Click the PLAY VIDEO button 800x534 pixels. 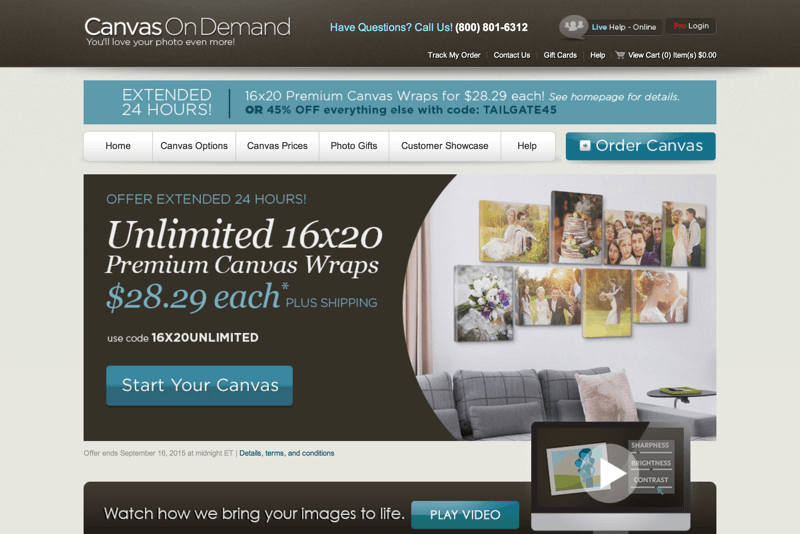click(465, 515)
